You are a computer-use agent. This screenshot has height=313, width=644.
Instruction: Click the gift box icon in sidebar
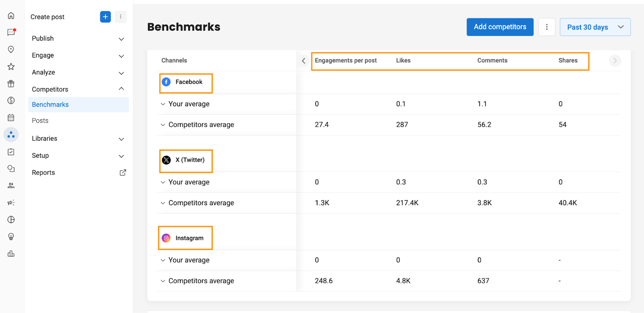11,84
